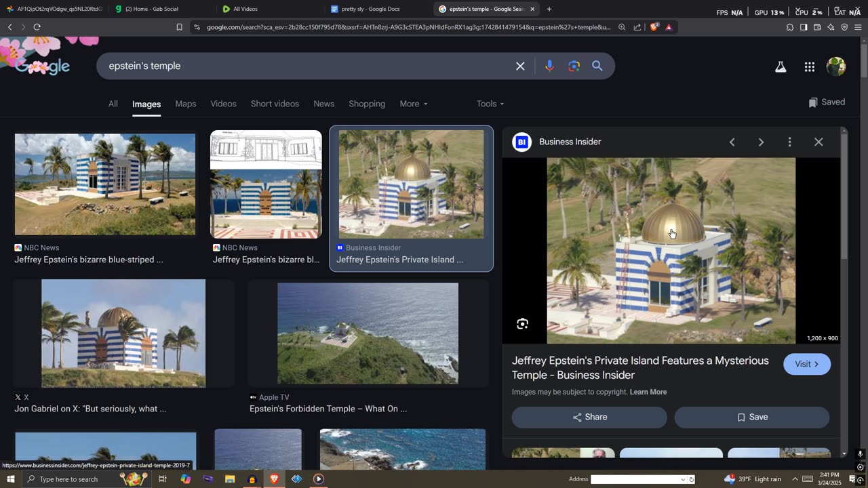Open a new browser tab

pos(549,9)
